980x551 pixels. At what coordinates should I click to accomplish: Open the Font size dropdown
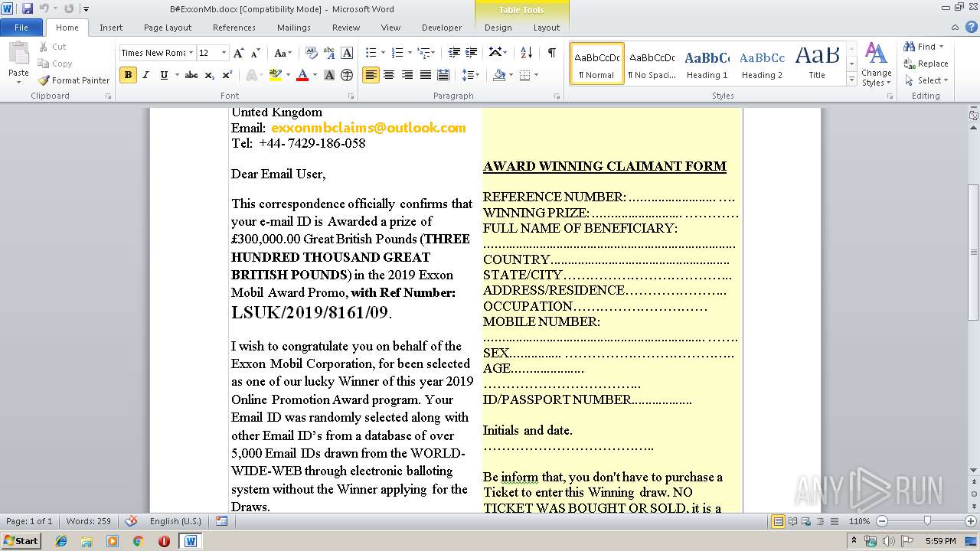coord(224,53)
